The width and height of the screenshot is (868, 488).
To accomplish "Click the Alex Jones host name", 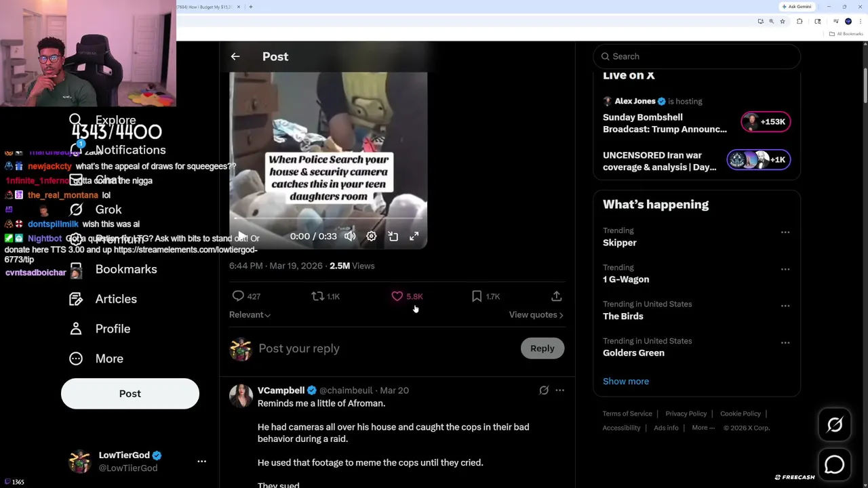I will 635,101.
